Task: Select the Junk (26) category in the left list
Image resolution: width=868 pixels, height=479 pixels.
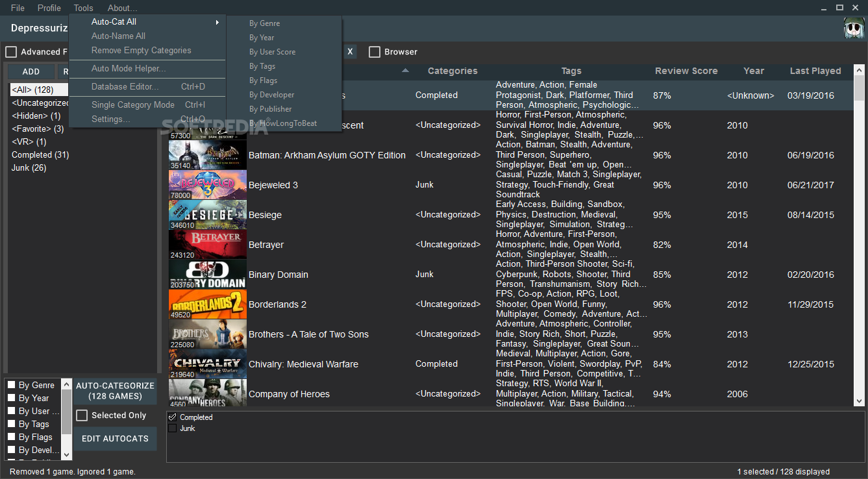Action: click(29, 168)
